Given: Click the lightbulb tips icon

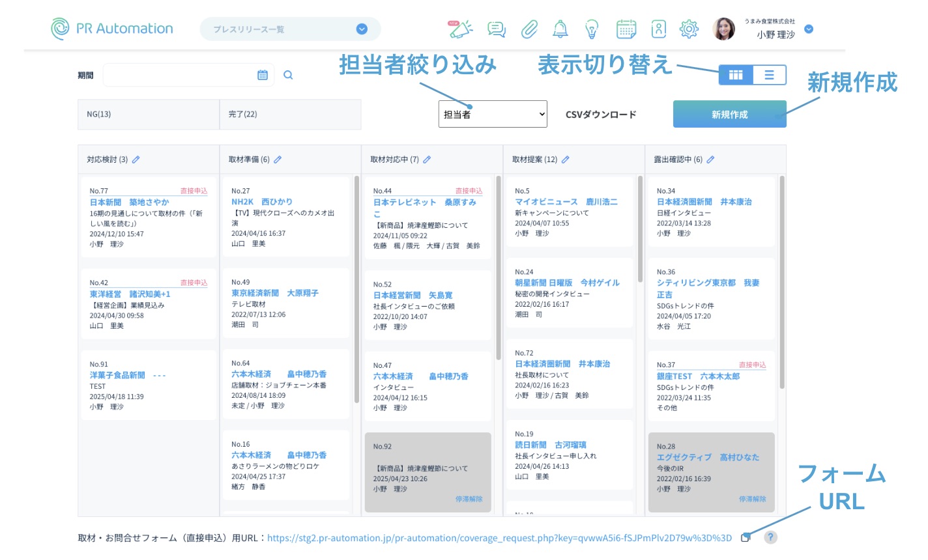Looking at the screenshot, I should click(x=592, y=29).
